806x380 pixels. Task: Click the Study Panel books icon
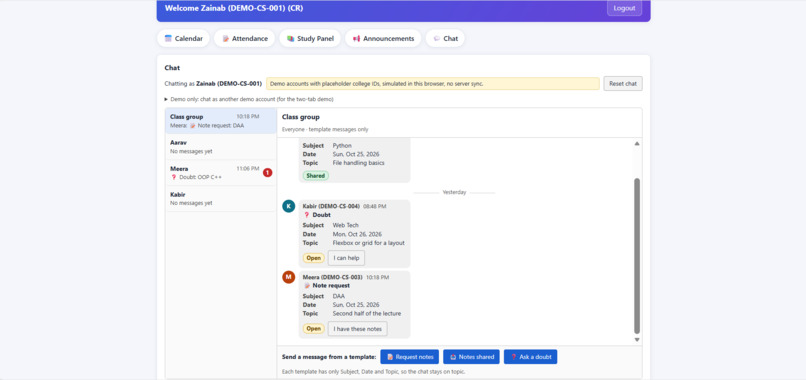click(290, 39)
